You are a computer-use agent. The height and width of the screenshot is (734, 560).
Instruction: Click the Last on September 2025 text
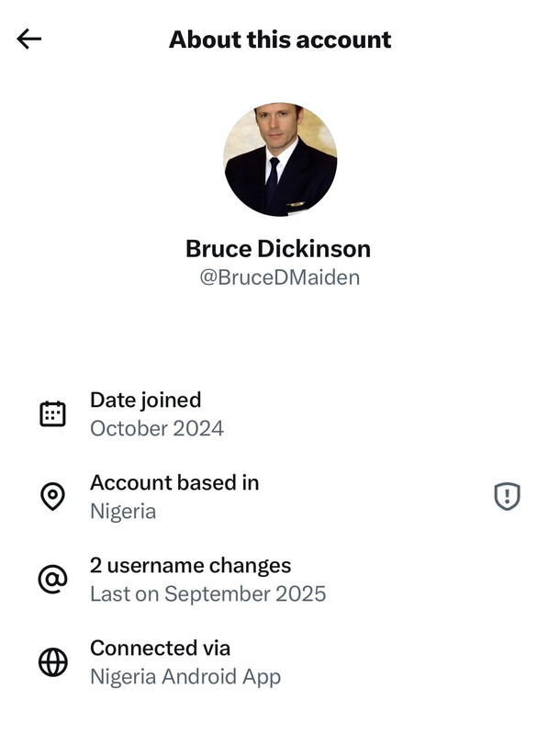(x=207, y=594)
